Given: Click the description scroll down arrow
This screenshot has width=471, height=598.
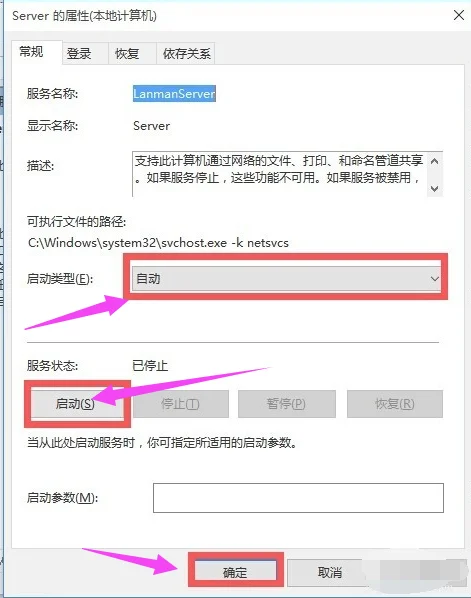Looking at the screenshot, I should click(x=434, y=188).
